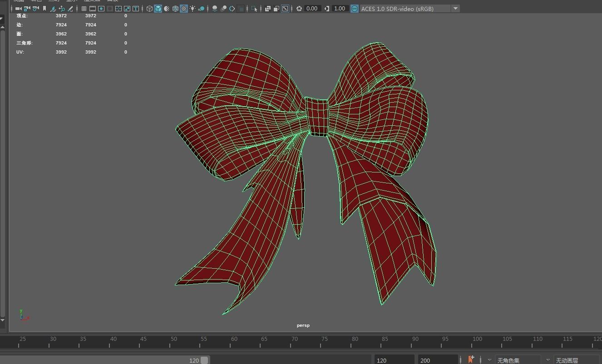Toggle the Safe Action icon

pyautogui.click(x=127, y=9)
